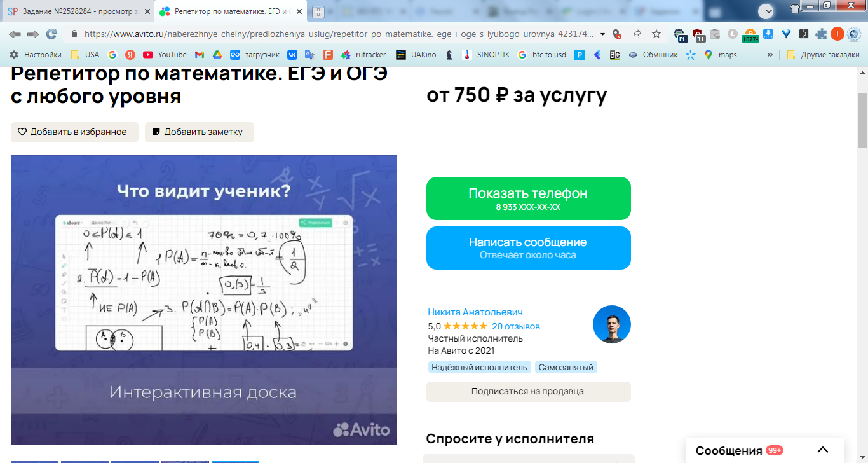Click the browser forward arrow
The height and width of the screenshot is (463, 868).
coord(33,34)
